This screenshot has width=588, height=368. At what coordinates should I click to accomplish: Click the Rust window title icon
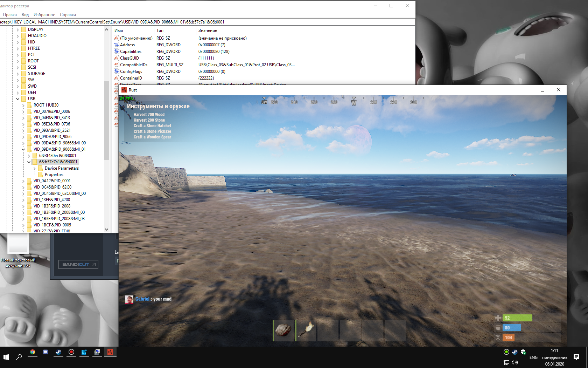coord(124,90)
